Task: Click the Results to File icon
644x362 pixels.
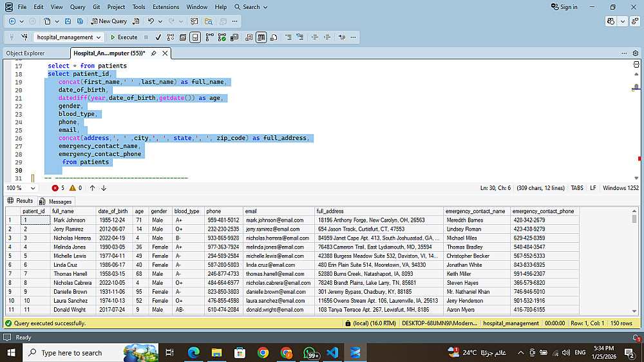Action: 274,37
